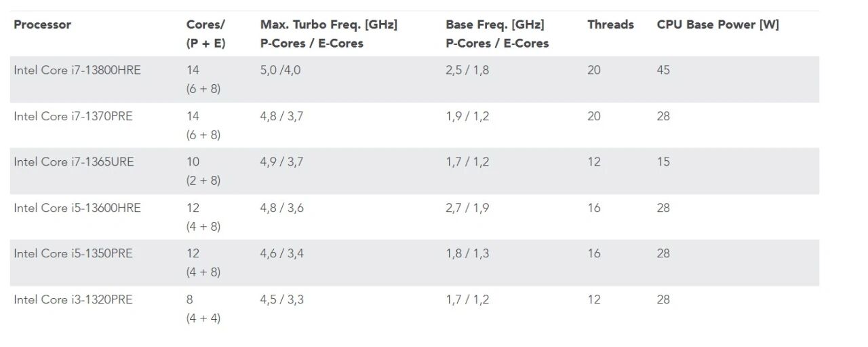
Task: Select the 2,5 / 1,8 base frequency value
Action: tap(467, 70)
